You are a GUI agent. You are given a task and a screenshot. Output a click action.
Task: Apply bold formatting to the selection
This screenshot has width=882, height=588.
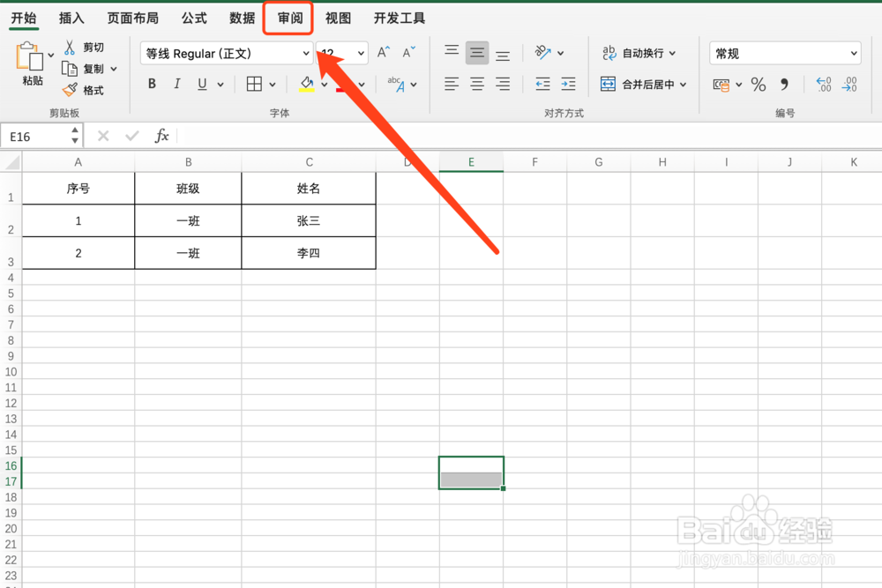click(152, 84)
